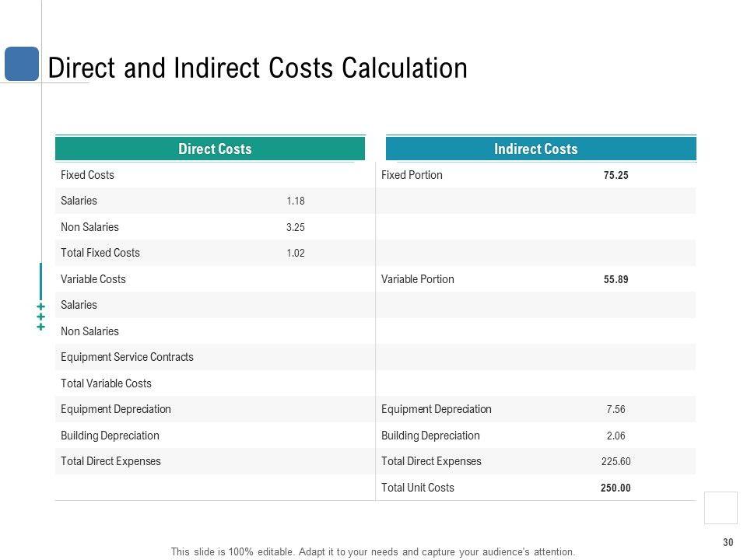This screenshot has width=747, height=560.
Task: Click the Building Depreciation value 2.06
Action: click(615, 436)
